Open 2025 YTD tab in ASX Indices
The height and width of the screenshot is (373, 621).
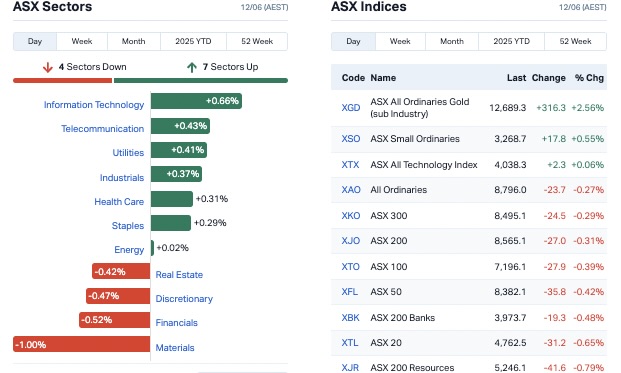511,42
